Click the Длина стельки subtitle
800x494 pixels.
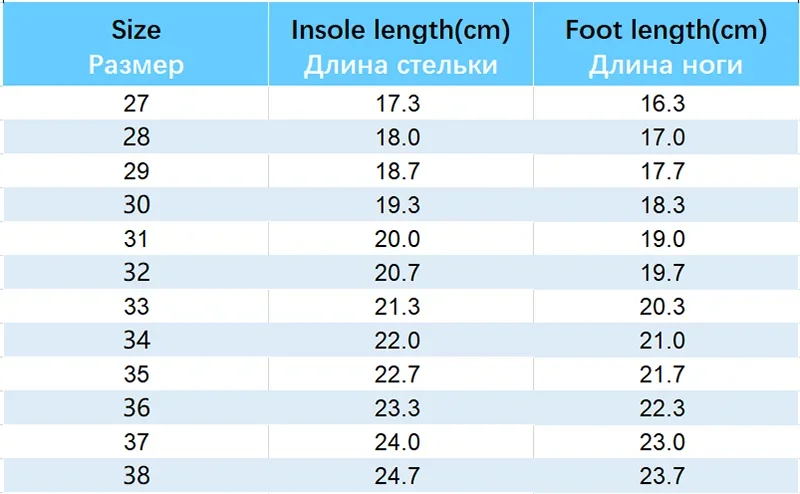tap(401, 65)
